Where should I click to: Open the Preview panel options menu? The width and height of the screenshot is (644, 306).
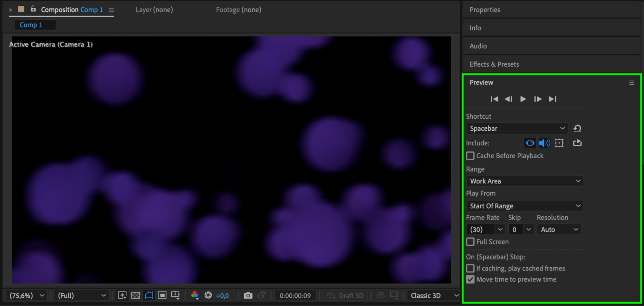tap(632, 83)
